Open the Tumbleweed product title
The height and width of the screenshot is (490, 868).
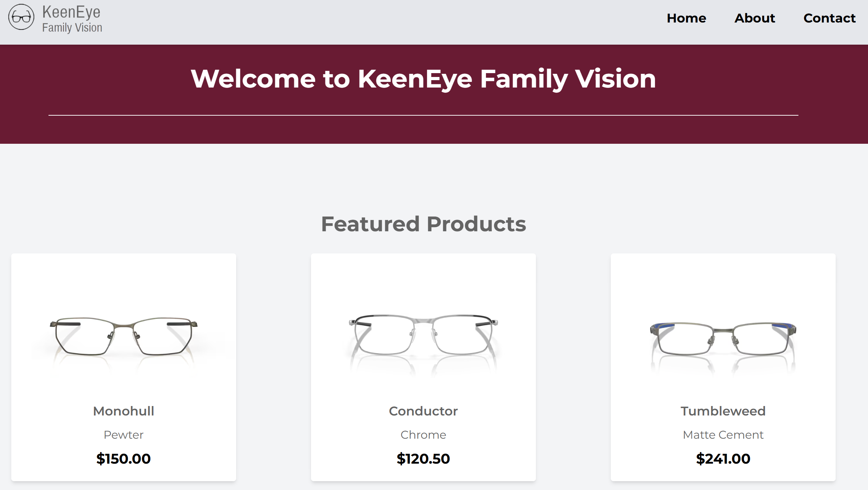(723, 411)
